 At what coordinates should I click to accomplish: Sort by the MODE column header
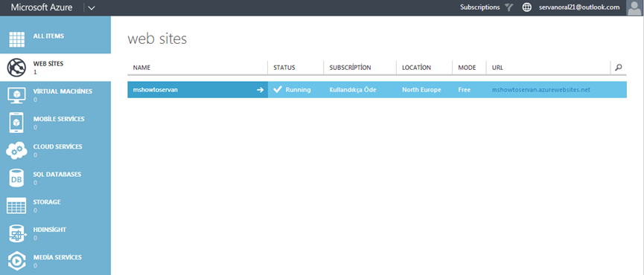(x=467, y=68)
